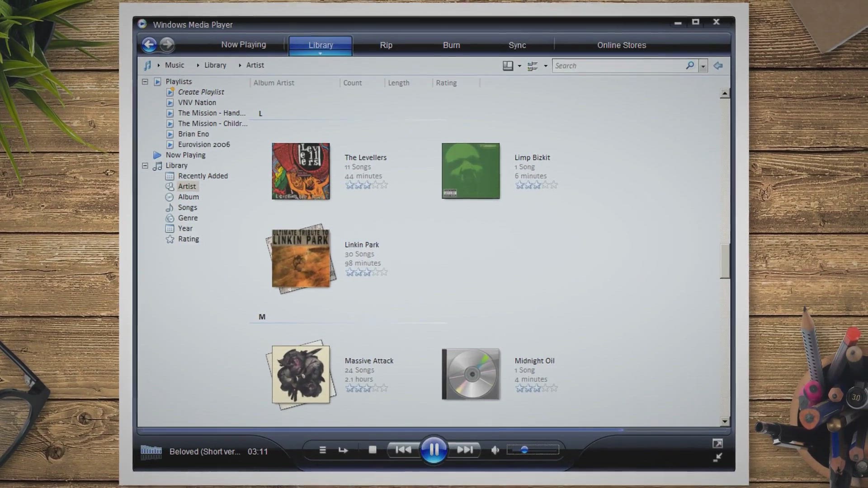Screen dimensions: 868x488
Task: Skip to next track
Action: click(x=465, y=450)
